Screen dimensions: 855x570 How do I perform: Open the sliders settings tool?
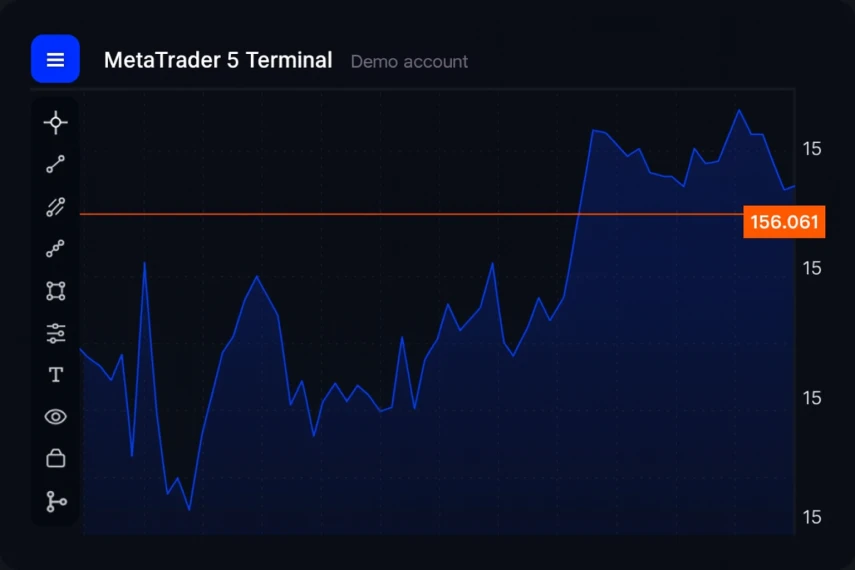[x=56, y=333]
